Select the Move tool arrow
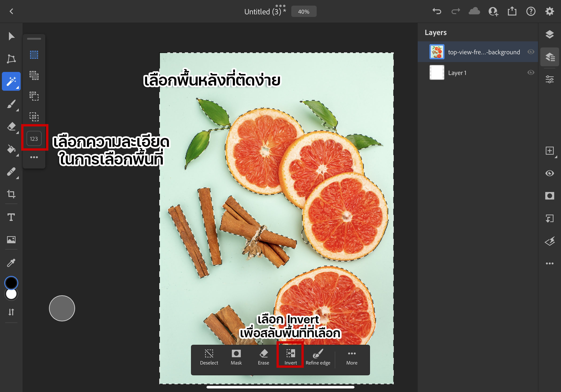Viewport: 561px width, 392px height. click(x=11, y=36)
